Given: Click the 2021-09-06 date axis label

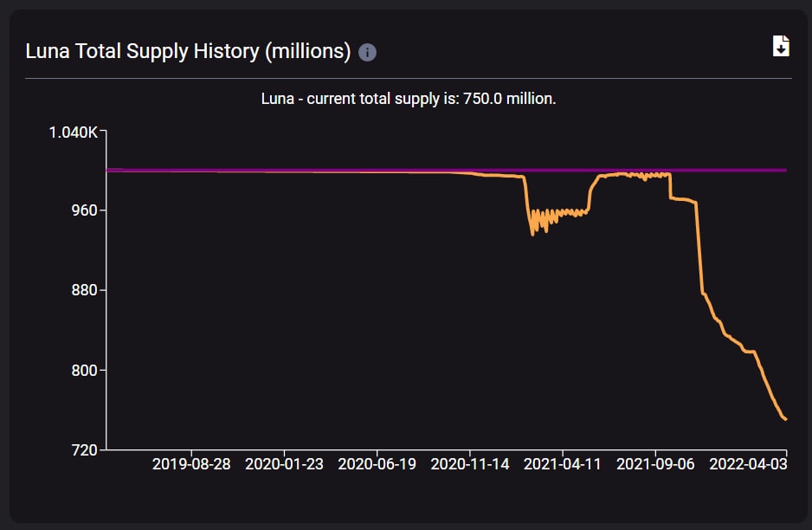Looking at the screenshot, I should tap(655, 463).
